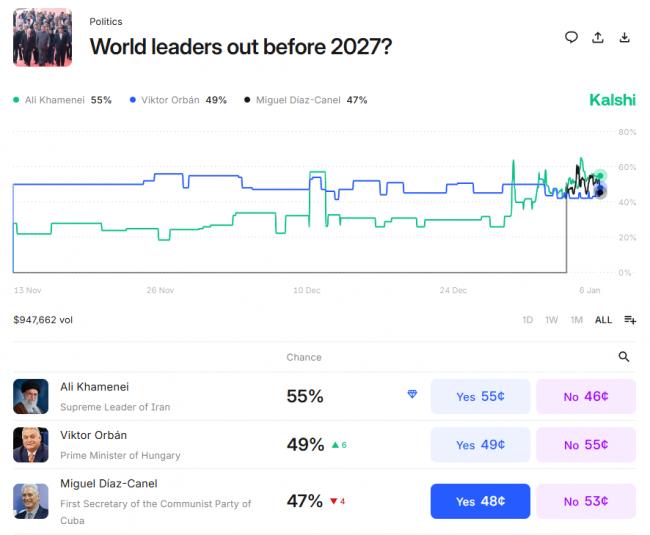The height and width of the screenshot is (535, 650).
Task: Buy Yes 55¢ for Ali Khamenei
Action: [x=480, y=396]
